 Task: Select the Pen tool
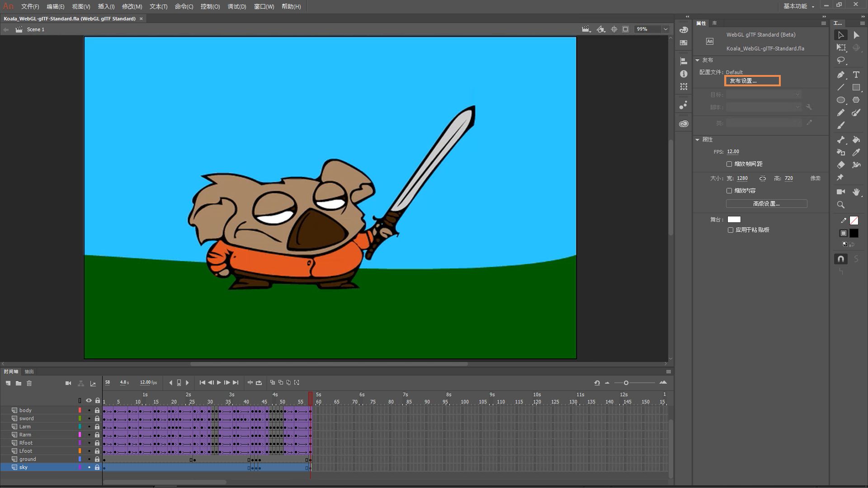(x=840, y=75)
